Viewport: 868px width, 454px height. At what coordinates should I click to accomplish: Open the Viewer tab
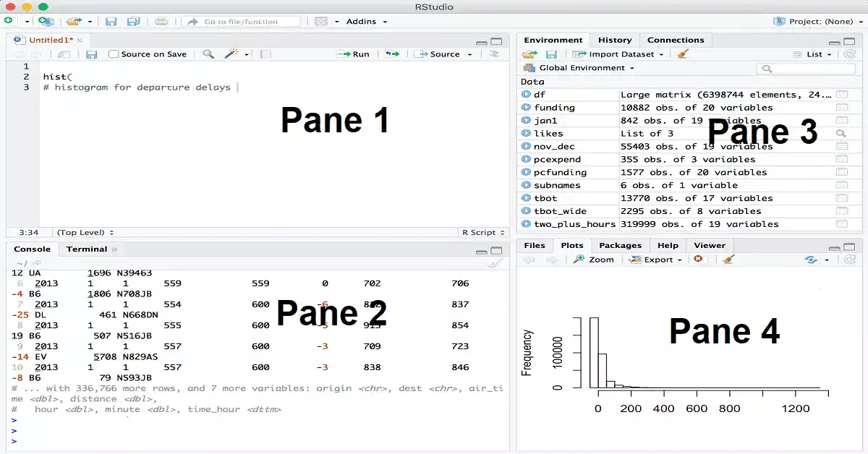pyautogui.click(x=710, y=245)
